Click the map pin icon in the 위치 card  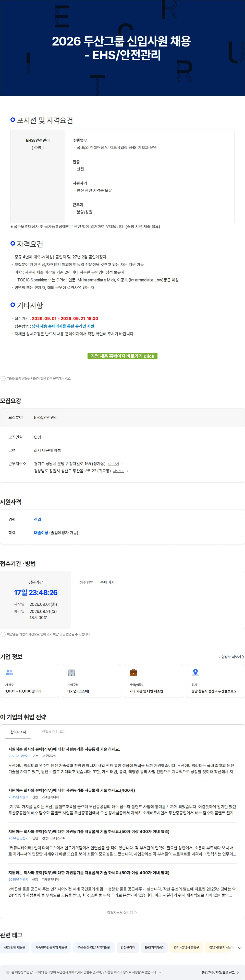(x=195, y=673)
